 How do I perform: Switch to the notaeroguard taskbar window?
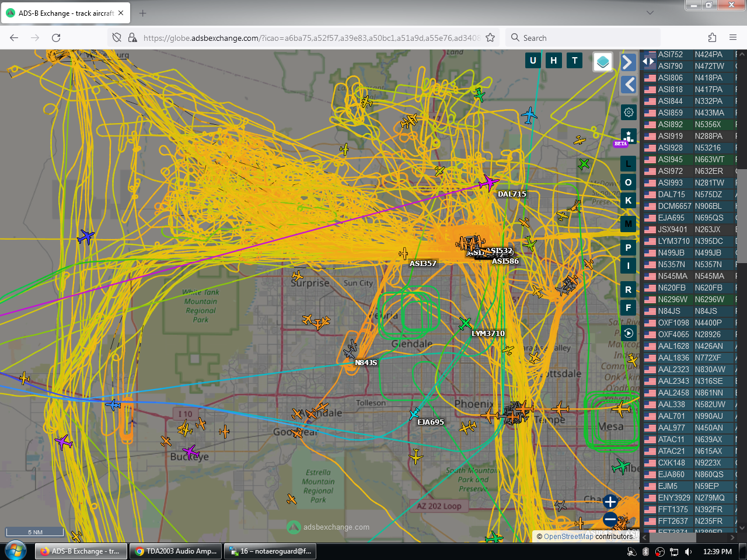pos(270,551)
